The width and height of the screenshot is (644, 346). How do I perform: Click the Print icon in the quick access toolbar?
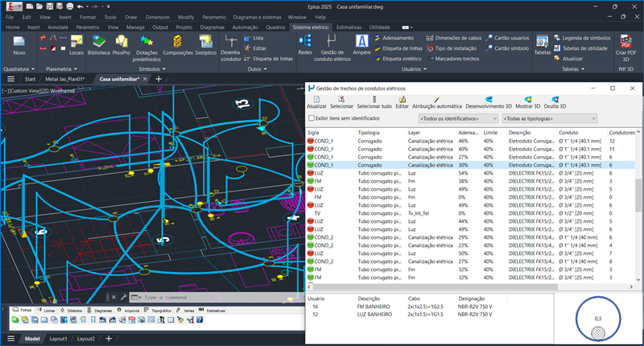coord(70,6)
